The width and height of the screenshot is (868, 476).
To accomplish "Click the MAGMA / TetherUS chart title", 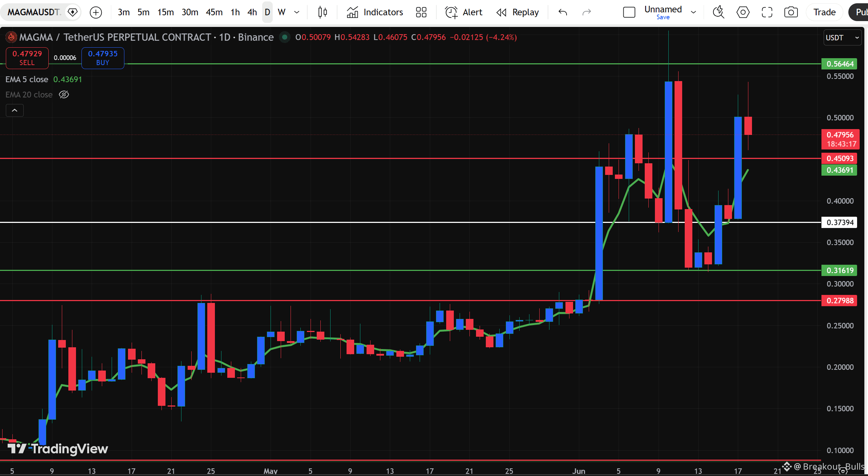I will pyautogui.click(x=146, y=37).
